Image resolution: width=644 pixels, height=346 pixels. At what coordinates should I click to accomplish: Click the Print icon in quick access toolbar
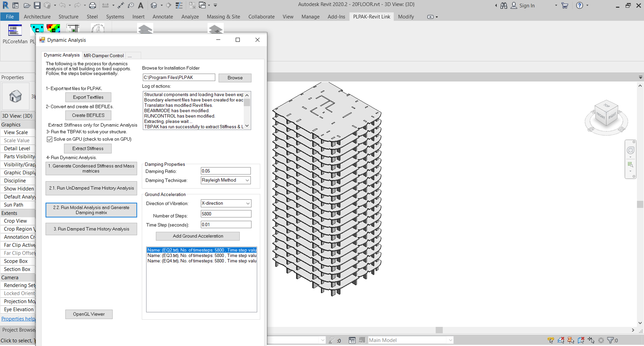click(92, 5)
